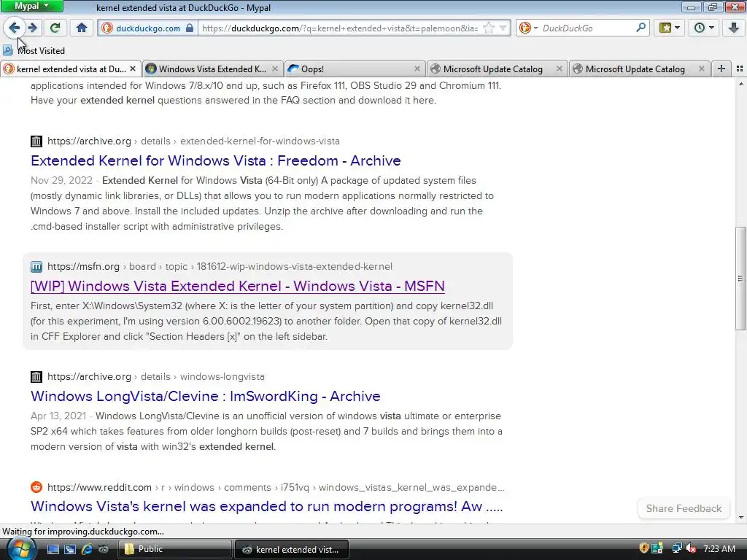Select the 'kernel extended vista at Du...' tab
The width and height of the screenshot is (747, 560).
71,69
